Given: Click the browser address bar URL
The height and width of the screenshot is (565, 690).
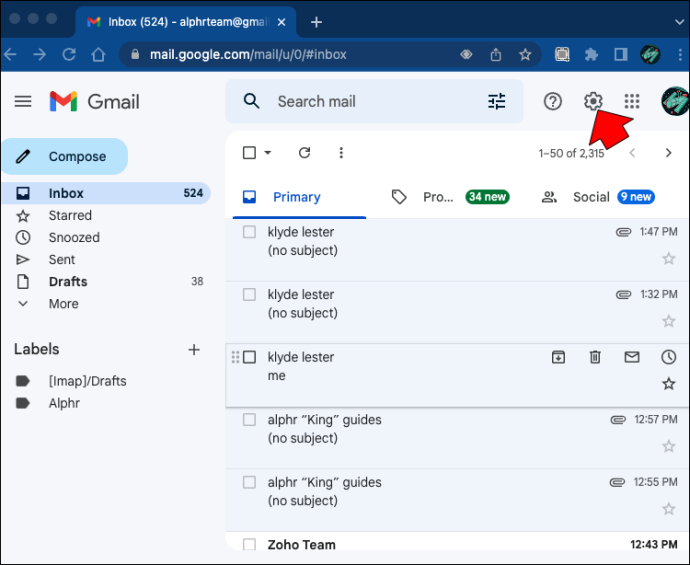Looking at the screenshot, I should [248, 55].
